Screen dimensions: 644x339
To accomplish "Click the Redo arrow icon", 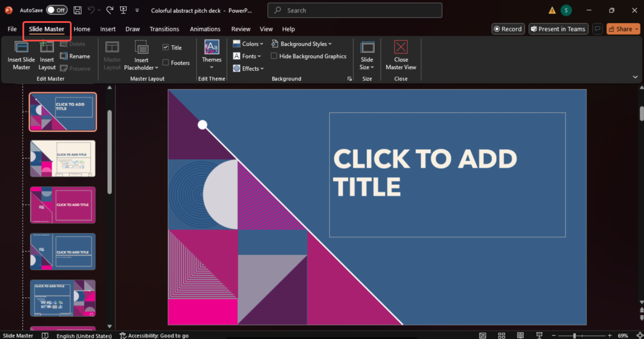I will pos(110,10).
